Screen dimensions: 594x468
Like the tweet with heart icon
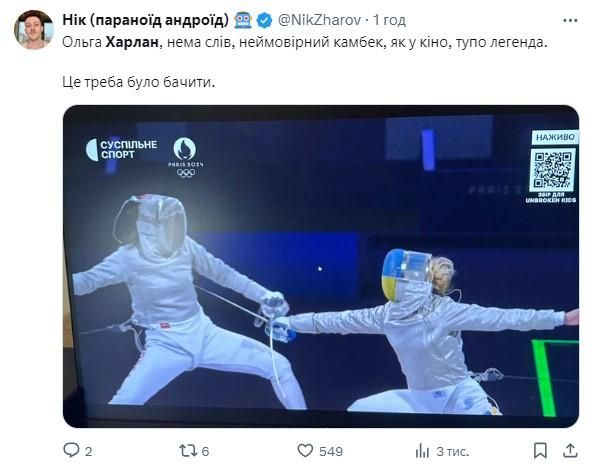pos(305,451)
